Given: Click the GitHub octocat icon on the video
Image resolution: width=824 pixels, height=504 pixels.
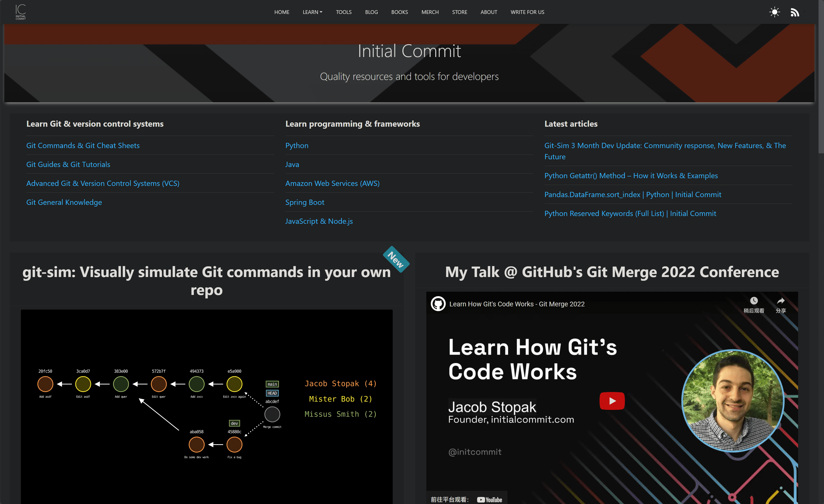Looking at the screenshot, I should coord(439,304).
